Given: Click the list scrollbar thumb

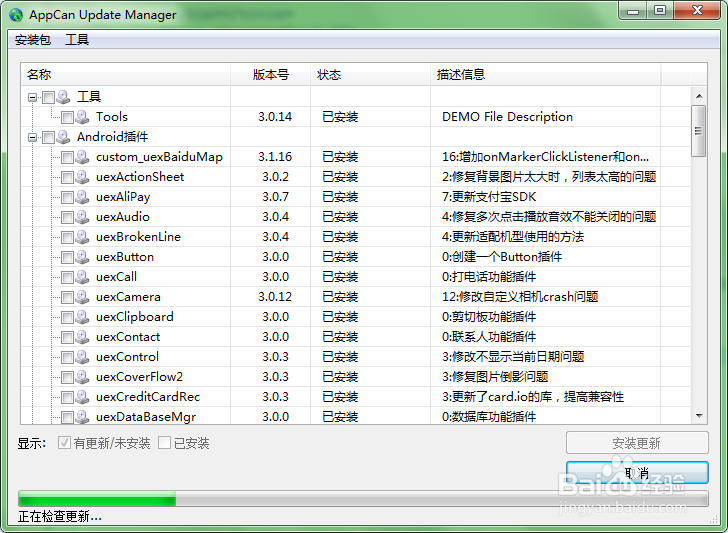Looking at the screenshot, I should click(x=698, y=131).
